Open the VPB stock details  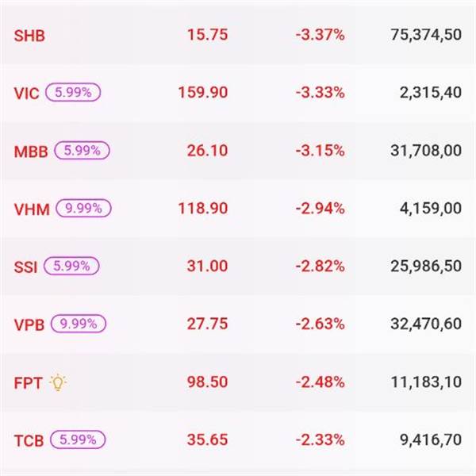[x=29, y=324]
